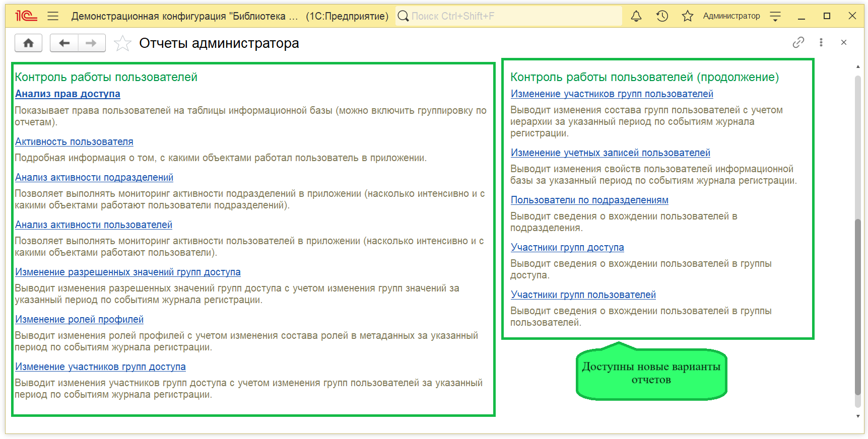Screen dimensions: 868x439
Task: Click the home page icon
Action: 28,43
